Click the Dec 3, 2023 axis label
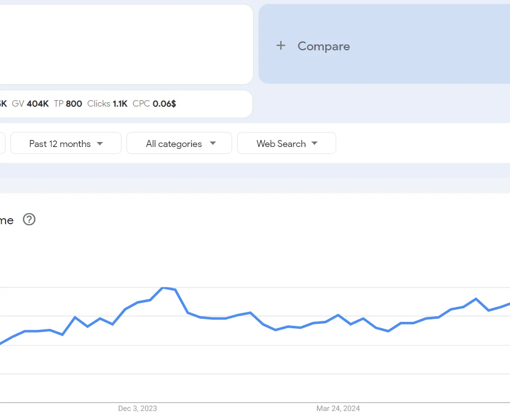 (x=137, y=409)
